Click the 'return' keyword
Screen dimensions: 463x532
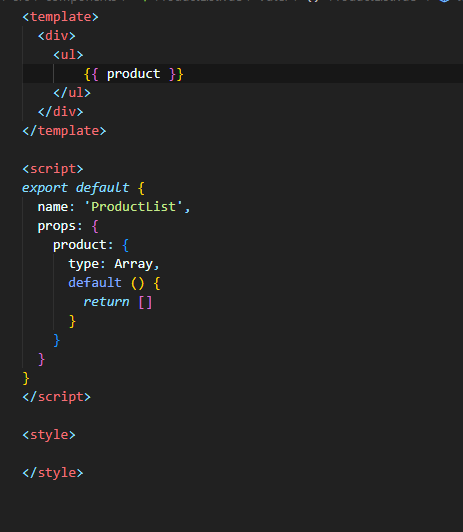(x=106, y=302)
